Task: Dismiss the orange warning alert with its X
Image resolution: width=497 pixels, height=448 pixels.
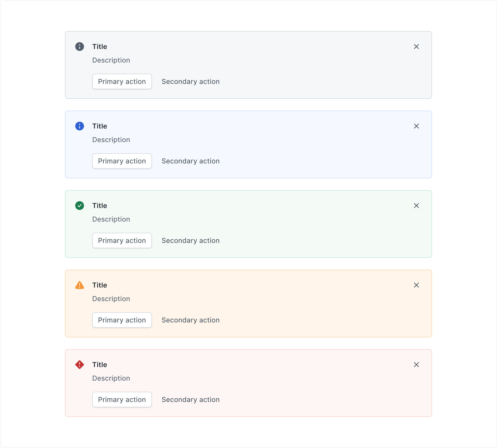Action: 416,285
